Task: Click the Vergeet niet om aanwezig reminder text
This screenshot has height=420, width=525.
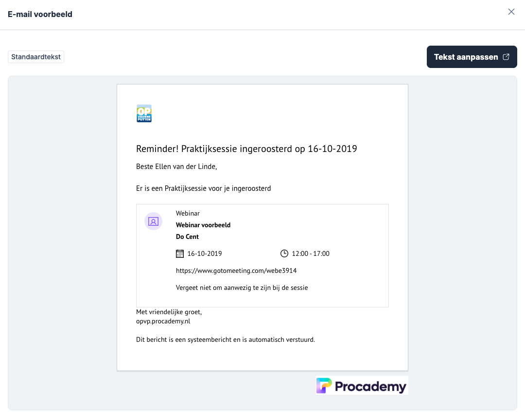Action: 242,287
